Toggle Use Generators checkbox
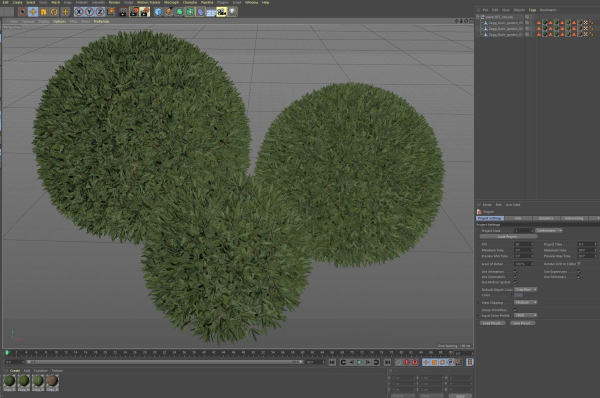Viewport: 600px width, 398px height. click(515, 277)
